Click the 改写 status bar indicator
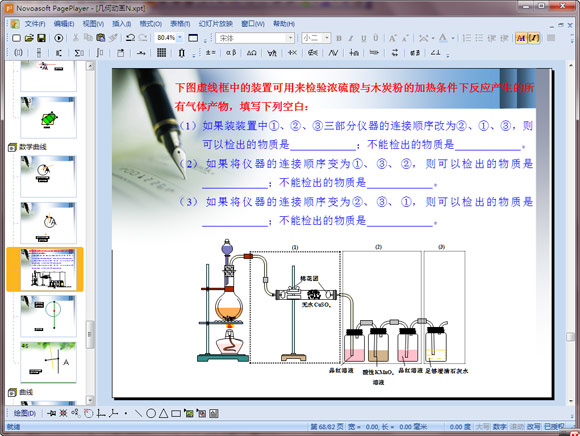Image resolution: width=580 pixels, height=436 pixels. (533, 427)
